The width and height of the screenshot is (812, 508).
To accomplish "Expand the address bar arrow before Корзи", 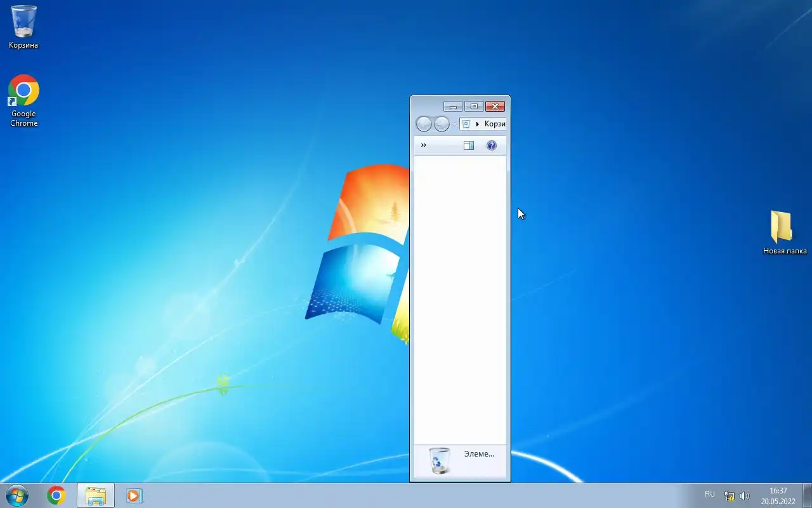I will (x=478, y=124).
